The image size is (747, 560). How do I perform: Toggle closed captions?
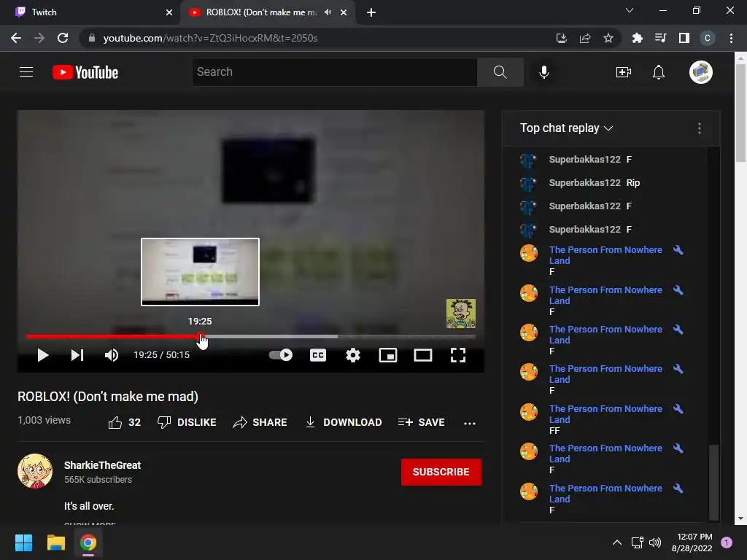click(318, 355)
